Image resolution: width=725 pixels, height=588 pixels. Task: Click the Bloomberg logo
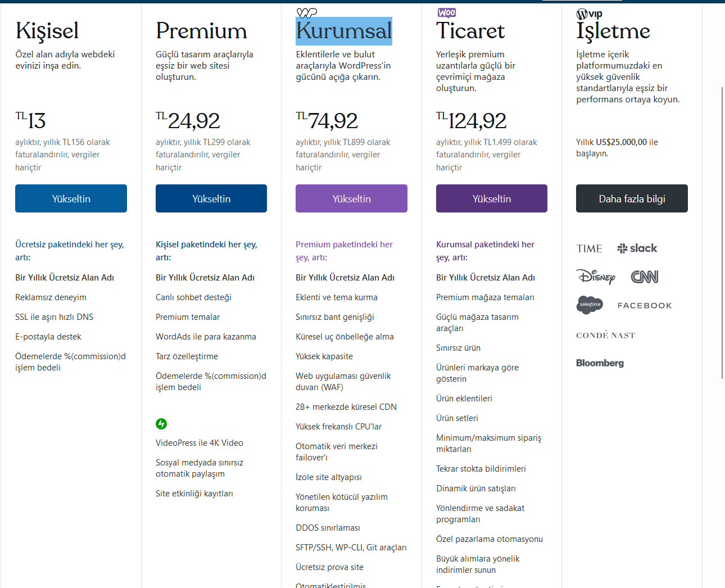coord(600,363)
